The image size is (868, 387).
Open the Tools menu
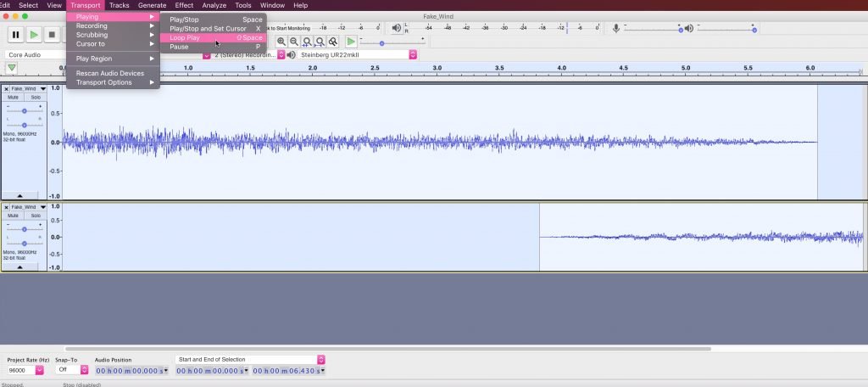pos(243,5)
